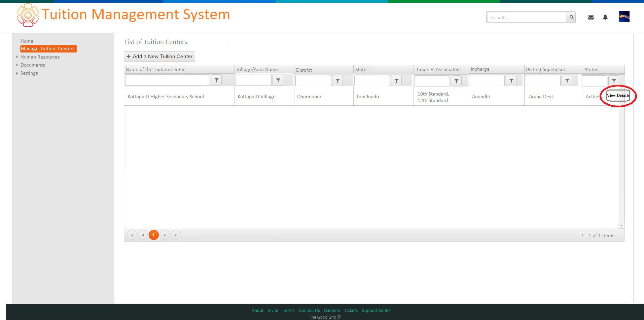The width and height of the screenshot is (644, 320).
Task: Focus the Search input field
Action: tap(527, 17)
